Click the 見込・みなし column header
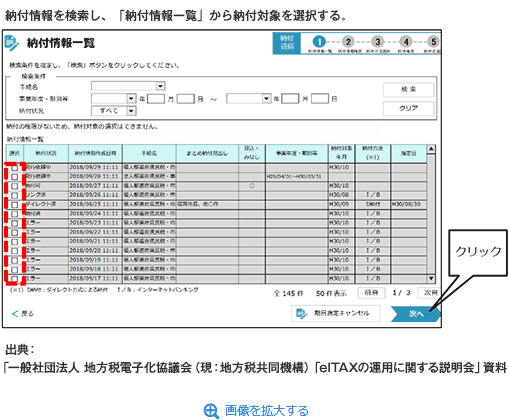The image size is (510, 420). [x=252, y=153]
